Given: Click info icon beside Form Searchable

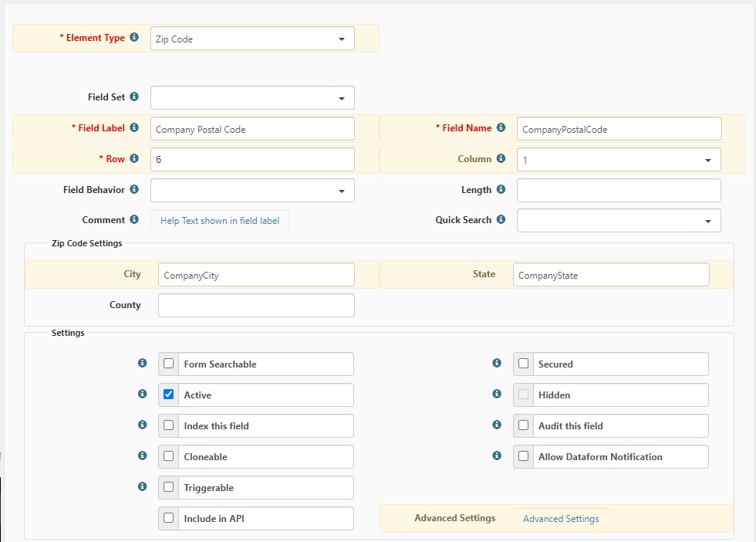Looking at the screenshot, I should 142,364.
